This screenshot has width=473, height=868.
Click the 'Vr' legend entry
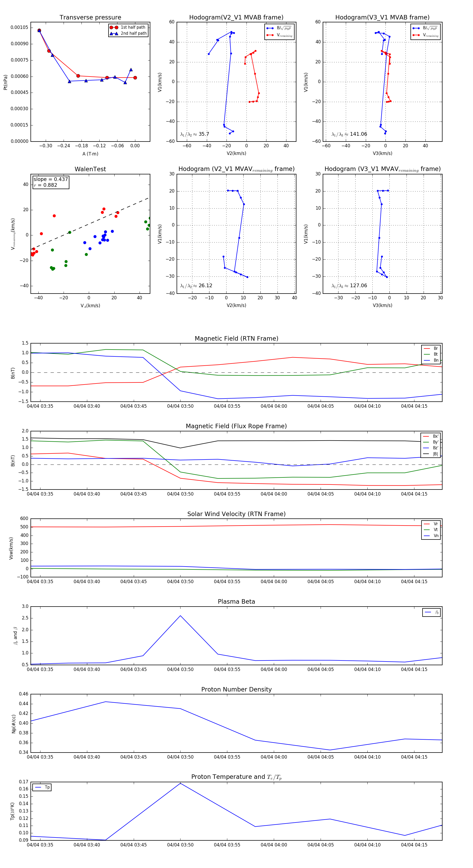coord(431,524)
